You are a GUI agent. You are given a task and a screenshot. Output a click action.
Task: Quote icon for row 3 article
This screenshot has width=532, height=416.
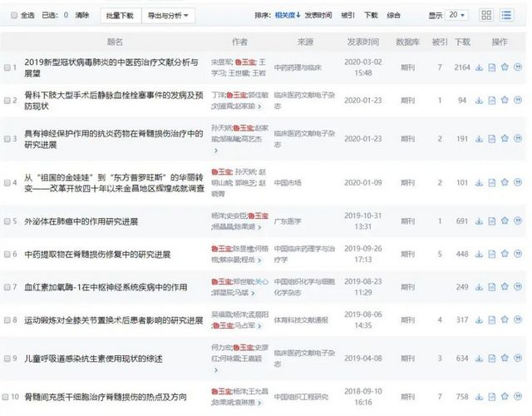tap(518, 139)
